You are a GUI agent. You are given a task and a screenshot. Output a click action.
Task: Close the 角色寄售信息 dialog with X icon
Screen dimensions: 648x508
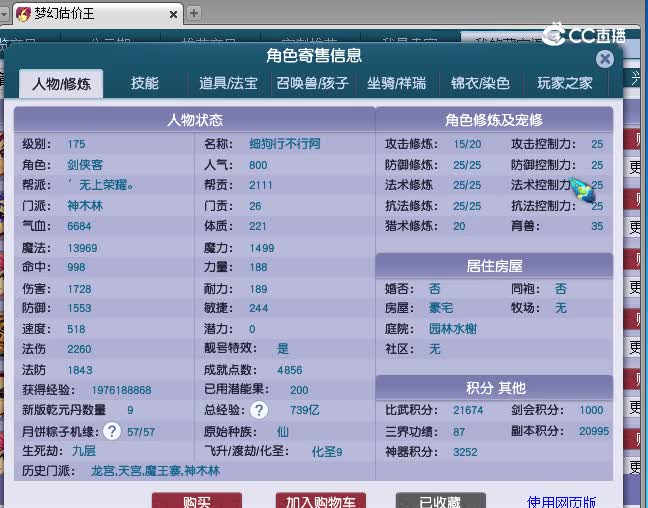coord(605,59)
